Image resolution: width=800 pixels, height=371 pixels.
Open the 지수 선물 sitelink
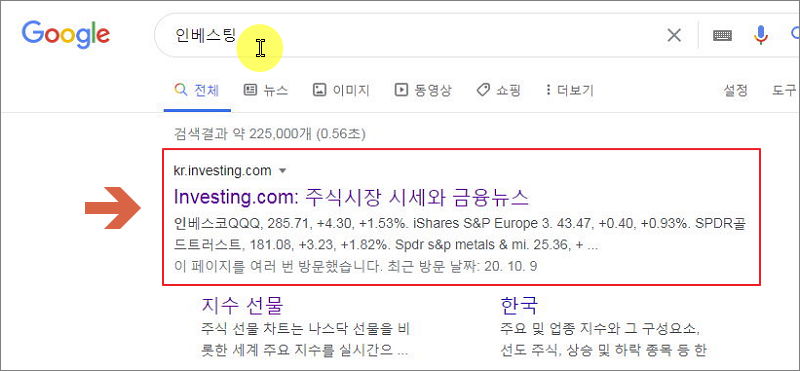pyautogui.click(x=242, y=306)
